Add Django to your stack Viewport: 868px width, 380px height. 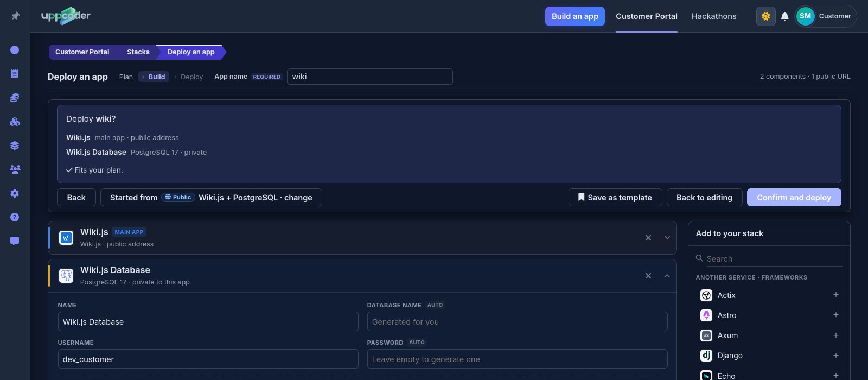pyautogui.click(x=835, y=356)
